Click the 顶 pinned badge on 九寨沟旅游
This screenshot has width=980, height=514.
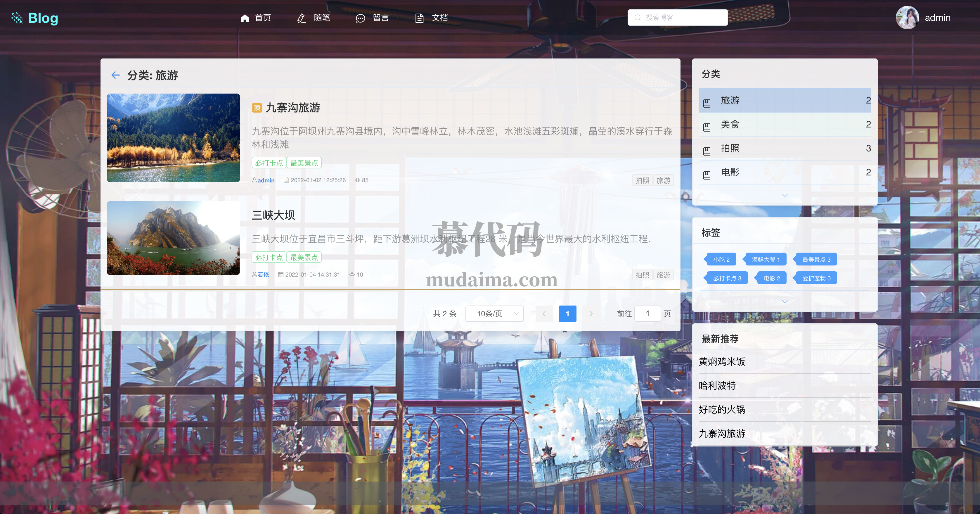(x=257, y=108)
